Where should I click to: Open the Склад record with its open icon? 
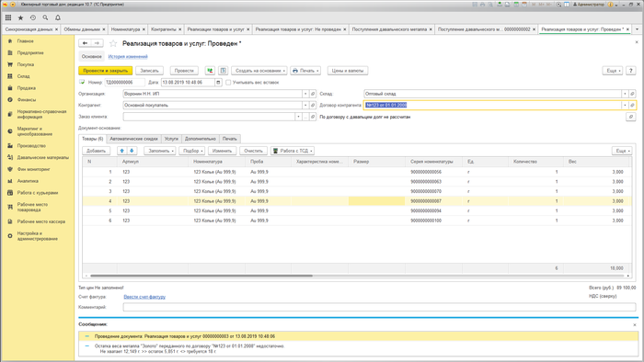633,94
